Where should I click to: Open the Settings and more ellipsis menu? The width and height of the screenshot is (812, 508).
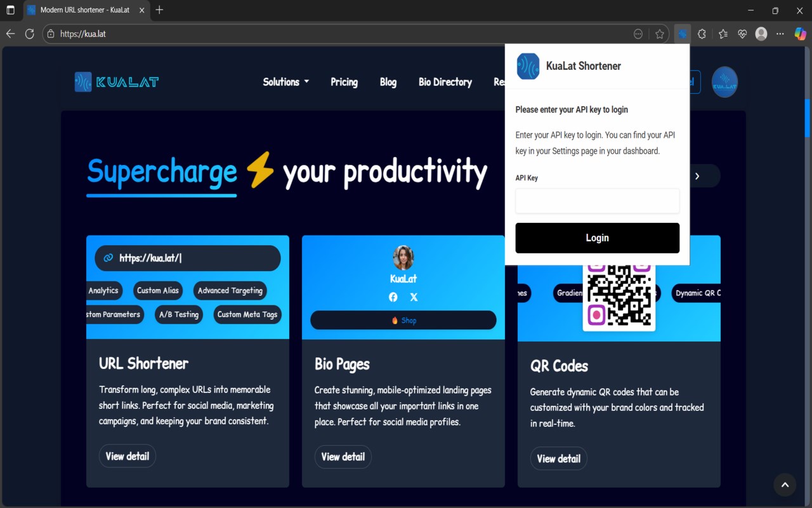pos(780,34)
